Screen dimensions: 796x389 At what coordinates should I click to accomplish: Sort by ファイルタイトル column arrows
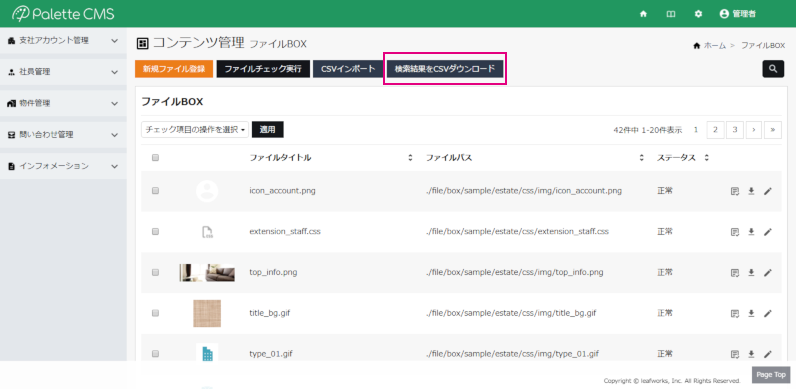pos(410,158)
